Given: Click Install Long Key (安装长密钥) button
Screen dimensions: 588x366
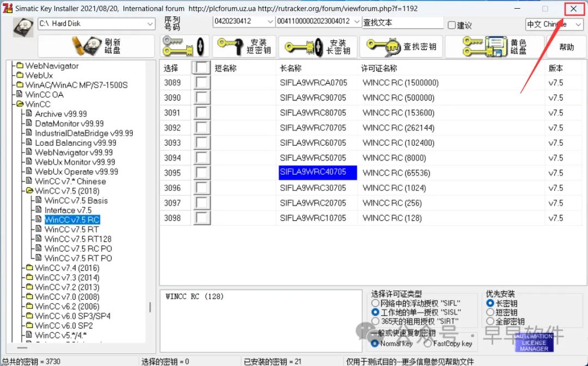Looking at the screenshot, I should click(x=317, y=46).
